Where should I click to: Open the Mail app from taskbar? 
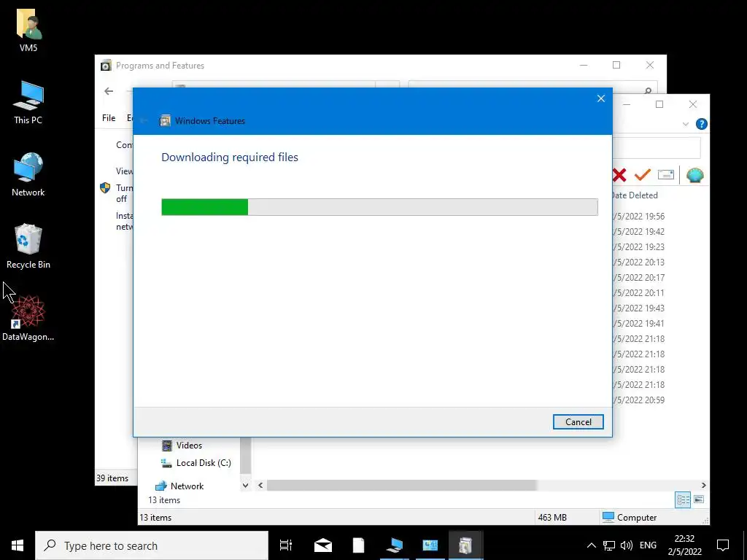pyautogui.click(x=322, y=545)
